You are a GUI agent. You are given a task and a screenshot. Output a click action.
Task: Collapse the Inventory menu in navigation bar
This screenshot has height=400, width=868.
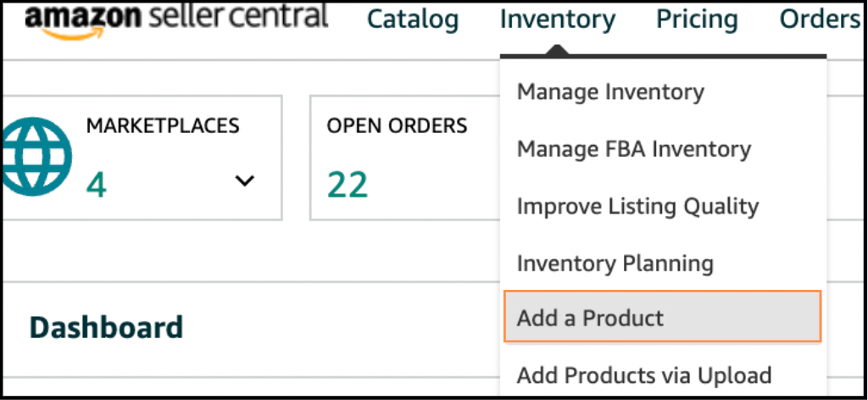(557, 19)
